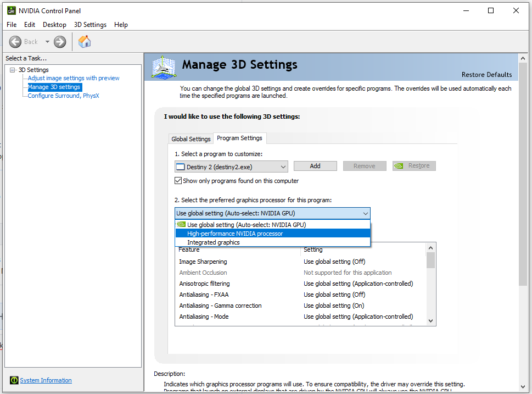This screenshot has width=532, height=394.
Task: Click the feature list scrollbar down arrow
Action: click(430, 320)
